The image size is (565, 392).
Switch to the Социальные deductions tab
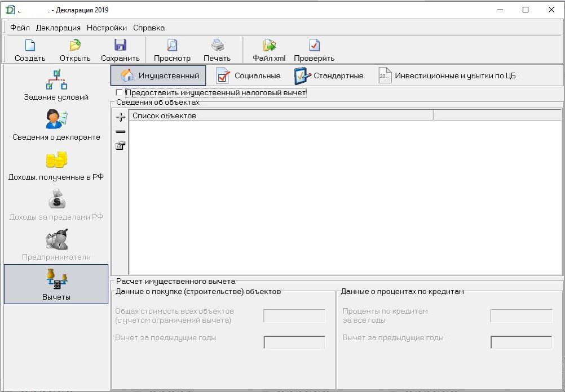(248, 75)
